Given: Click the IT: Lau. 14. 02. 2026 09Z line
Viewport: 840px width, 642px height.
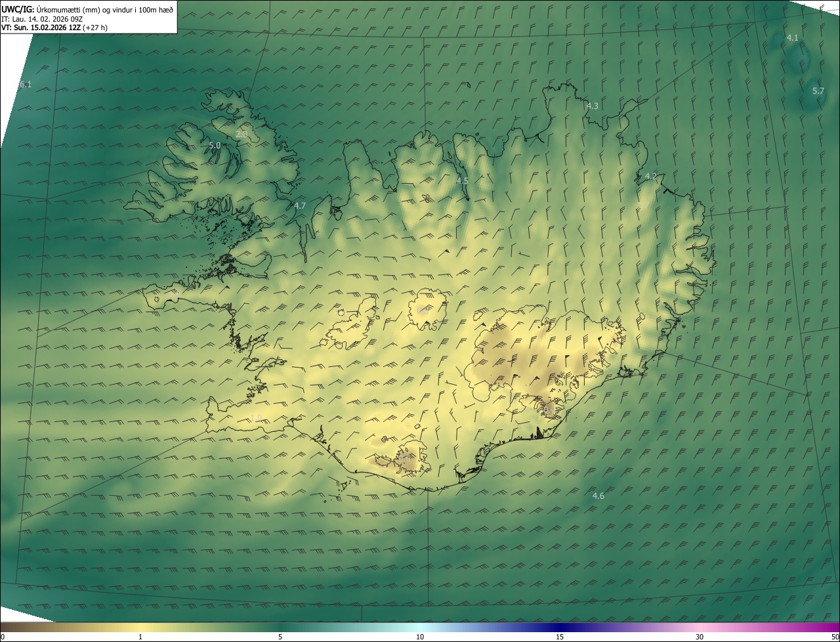Looking at the screenshot, I should pos(42,19).
